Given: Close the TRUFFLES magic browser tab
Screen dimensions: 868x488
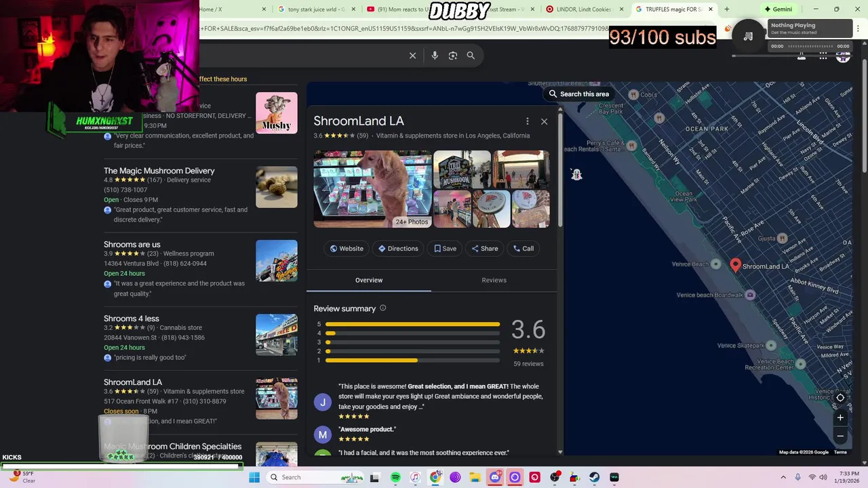Looking at the screenshot, I should point(711,9).
